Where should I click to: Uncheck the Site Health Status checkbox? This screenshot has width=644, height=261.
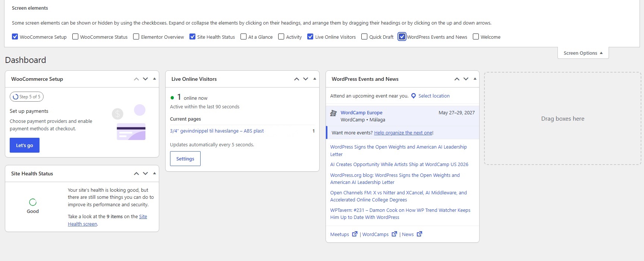[x=192, y=36]
